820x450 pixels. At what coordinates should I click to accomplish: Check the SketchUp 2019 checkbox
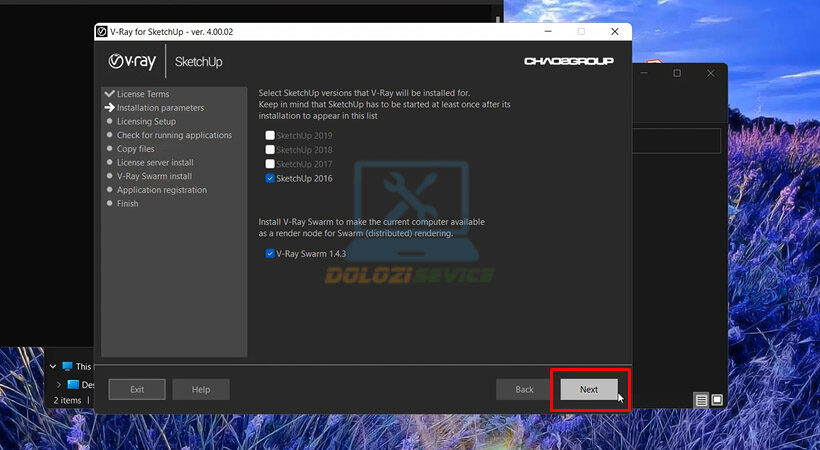point(270,135)
